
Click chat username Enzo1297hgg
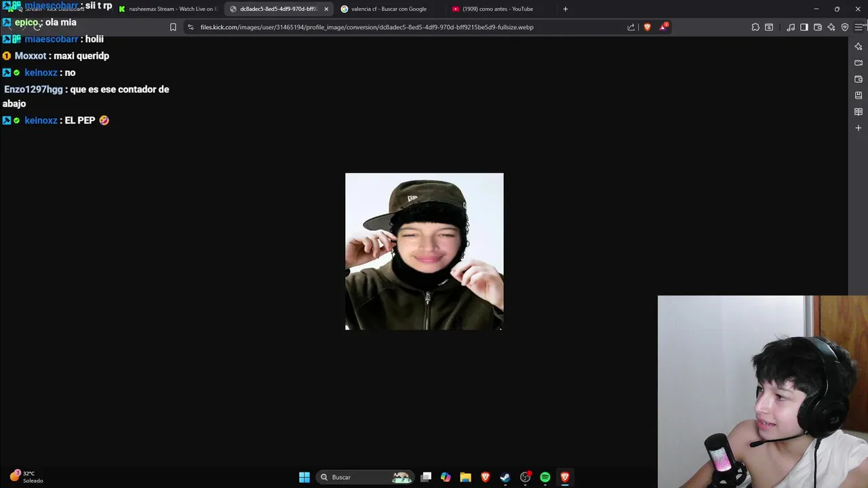coord(33,89)
